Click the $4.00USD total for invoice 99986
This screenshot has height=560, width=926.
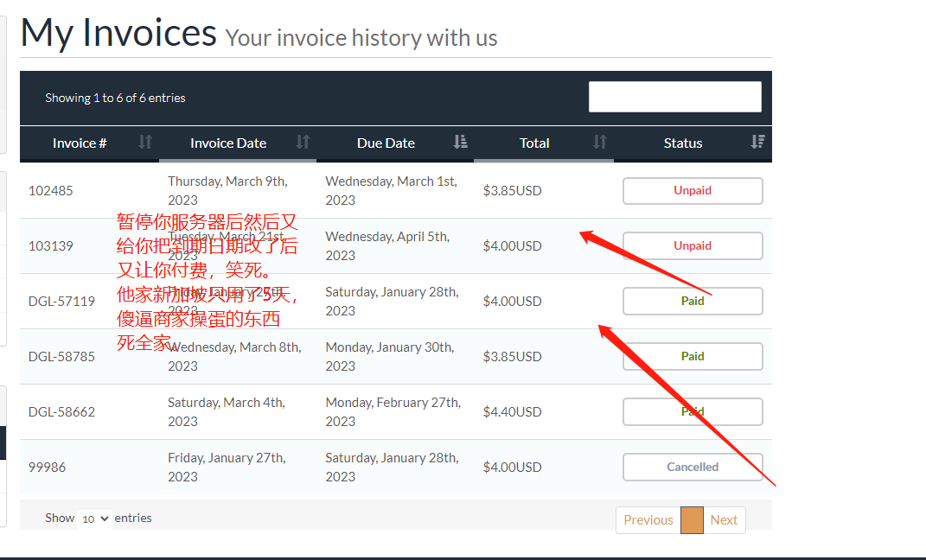(512, 467)
